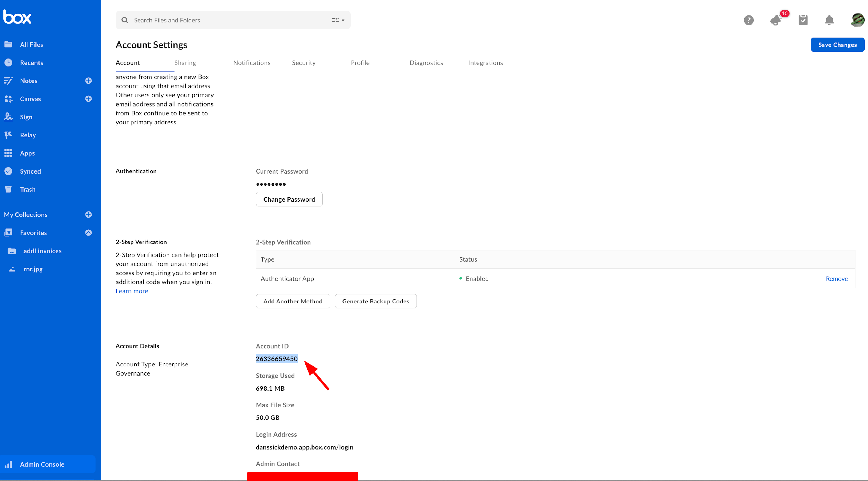Screen dimensions: 868x481
Task: Click Generate Backup Codes button
Action: pos(375,301)
